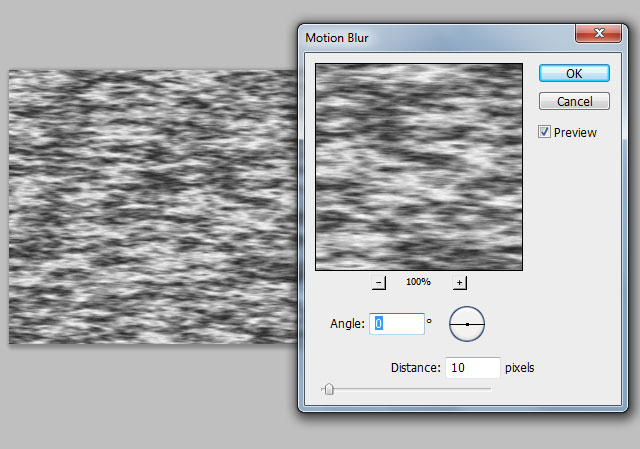Cancel the Motion Blur dialog
This screenshot has height=449, width=640.
[574, 101]
